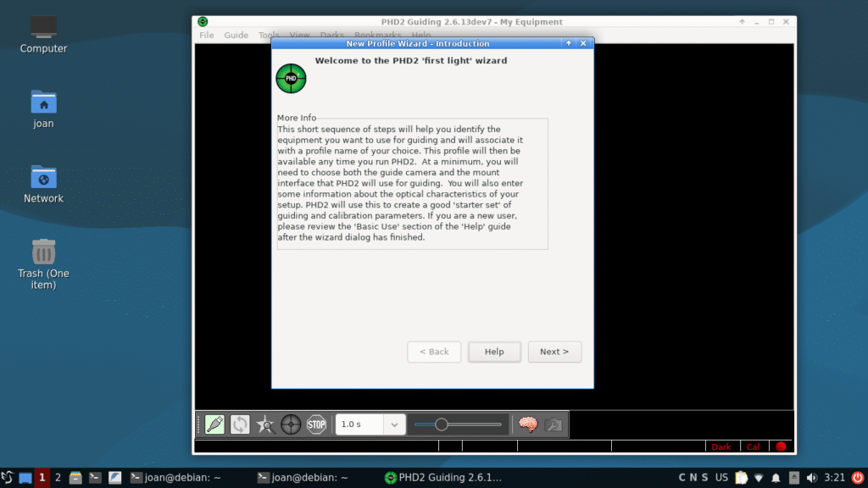Screen dimensions: 868x488
Task: Open the File menu
Action: point(207,36)
